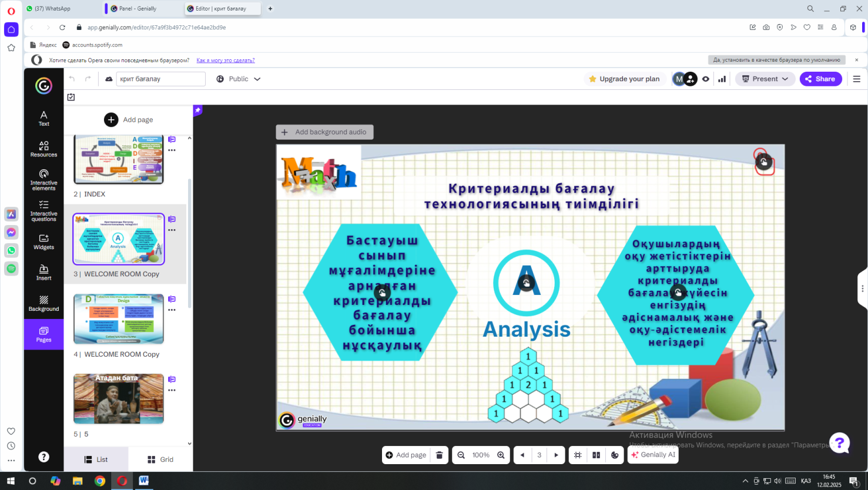Open the help question mark in sidebar
Image resolution: width=868 pixels, height=490 pixels.
coord(43,457)
